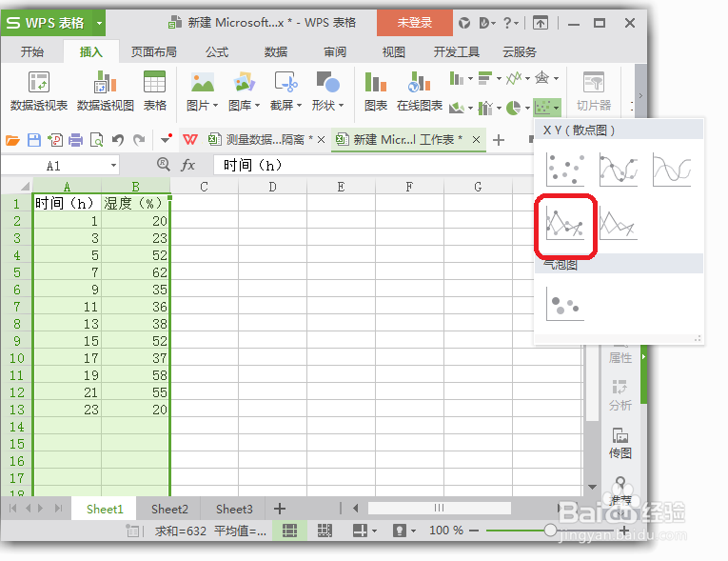Click the zoom out minus button
The image size is (728, 561).
pyautogui.click(x=474, y=531)
